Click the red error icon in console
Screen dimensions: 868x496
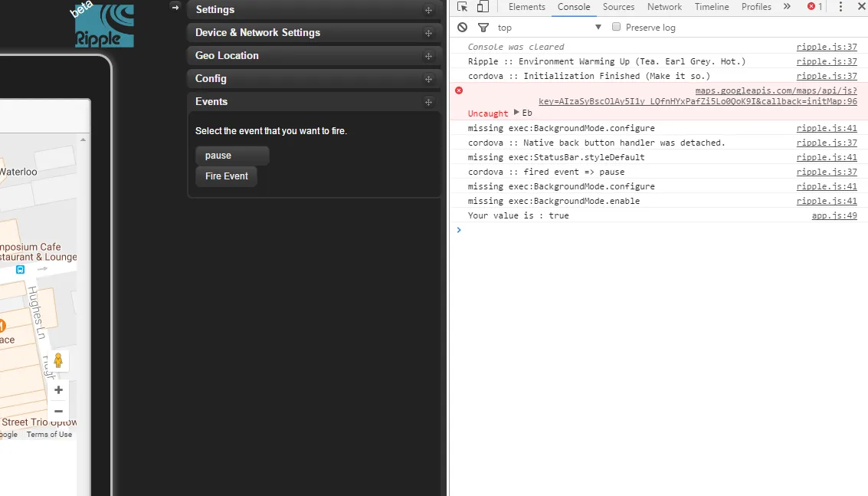(x=459, y=90)
